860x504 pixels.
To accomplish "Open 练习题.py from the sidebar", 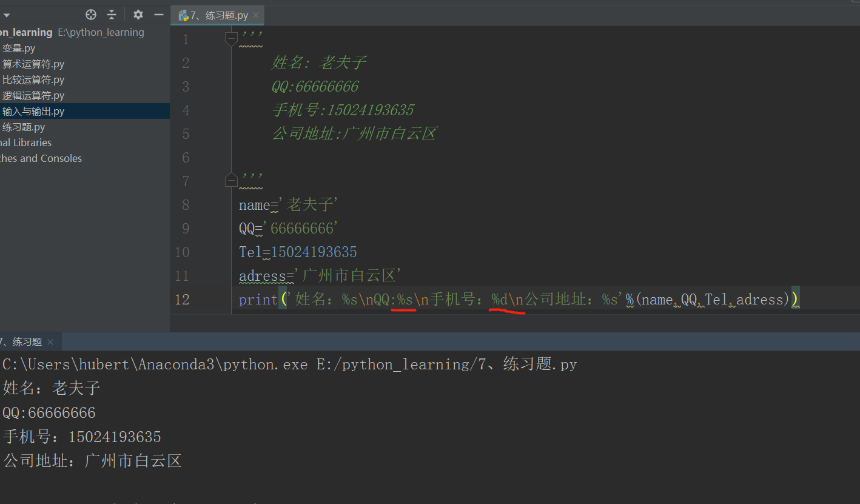I will tap(23, 127).
